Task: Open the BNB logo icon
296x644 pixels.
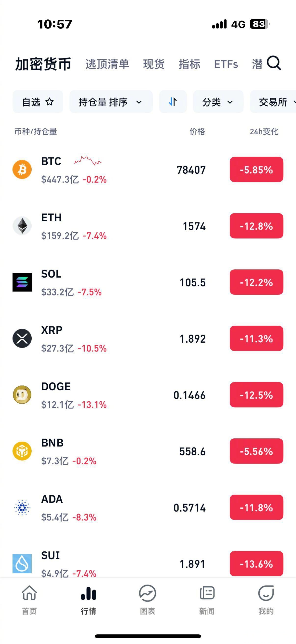Action: [x=22, y=451]
